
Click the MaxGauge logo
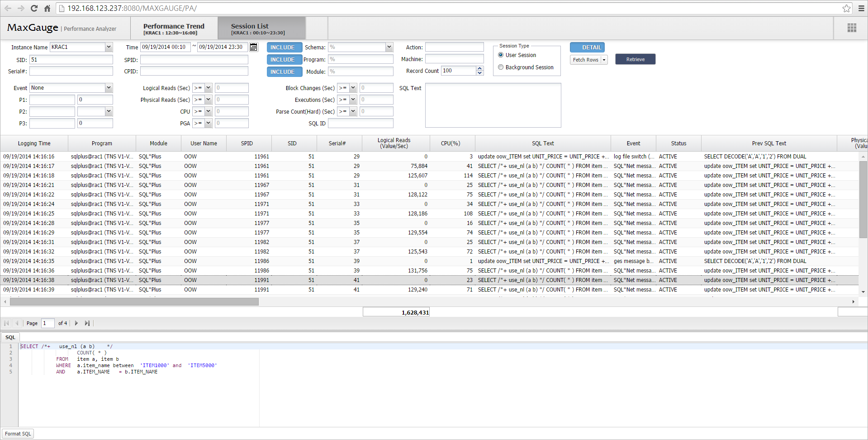pos(33,28)
